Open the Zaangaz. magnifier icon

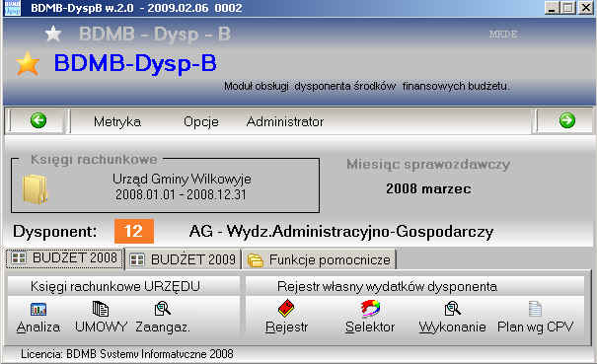pyautogui.click(x=163, y=309)
